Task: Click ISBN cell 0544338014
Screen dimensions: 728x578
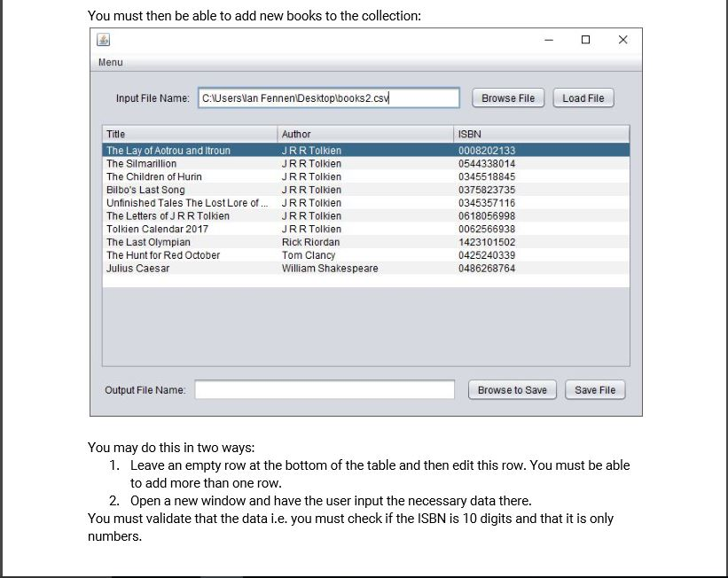Action: coord(542,163)
